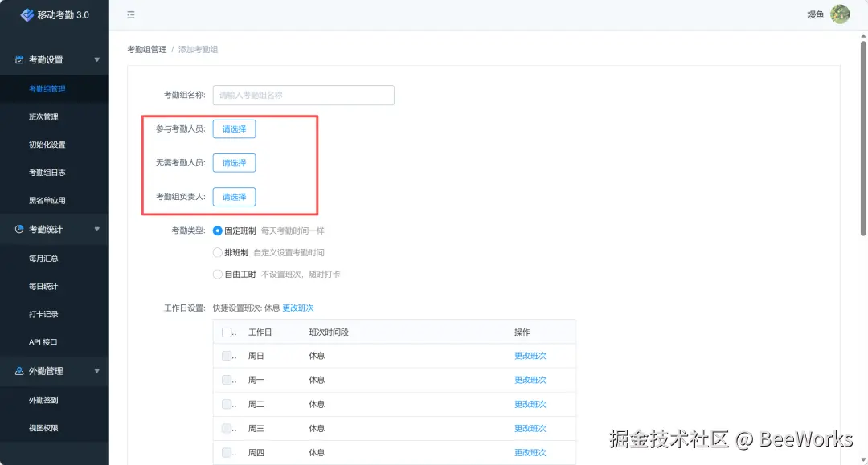
Task: Open 黑名单应用 in sidebar
Action: [x=47, y=200]
